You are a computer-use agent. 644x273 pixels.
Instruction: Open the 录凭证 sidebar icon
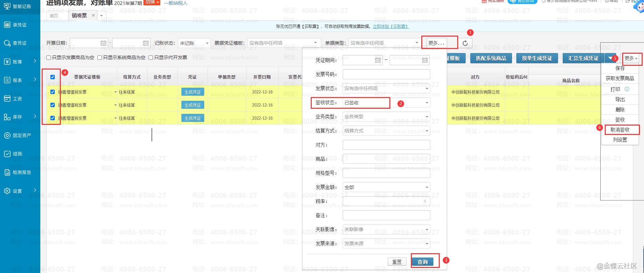pyautogui.click(x=7, y=25)
